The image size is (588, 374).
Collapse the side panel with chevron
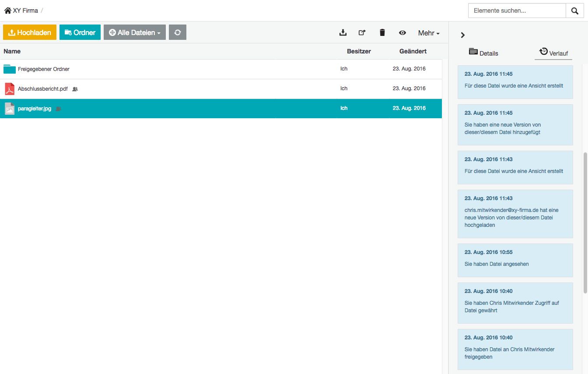click(463, 35)
